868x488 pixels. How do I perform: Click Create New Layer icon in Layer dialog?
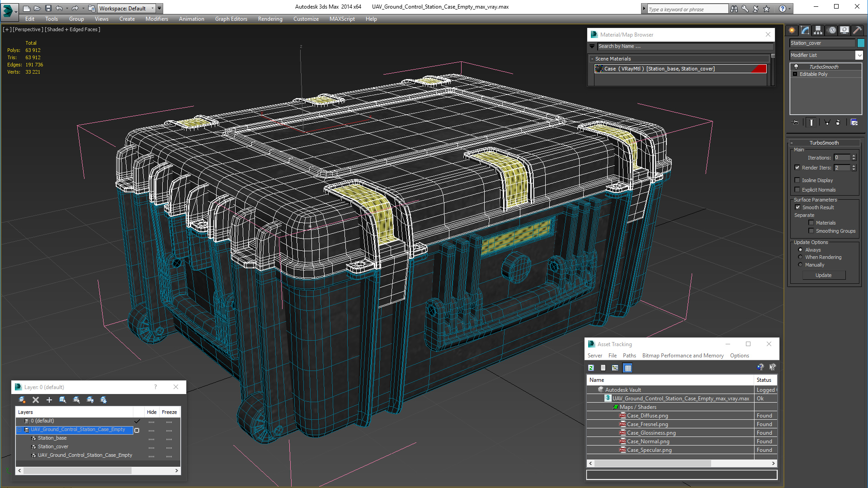22,400
